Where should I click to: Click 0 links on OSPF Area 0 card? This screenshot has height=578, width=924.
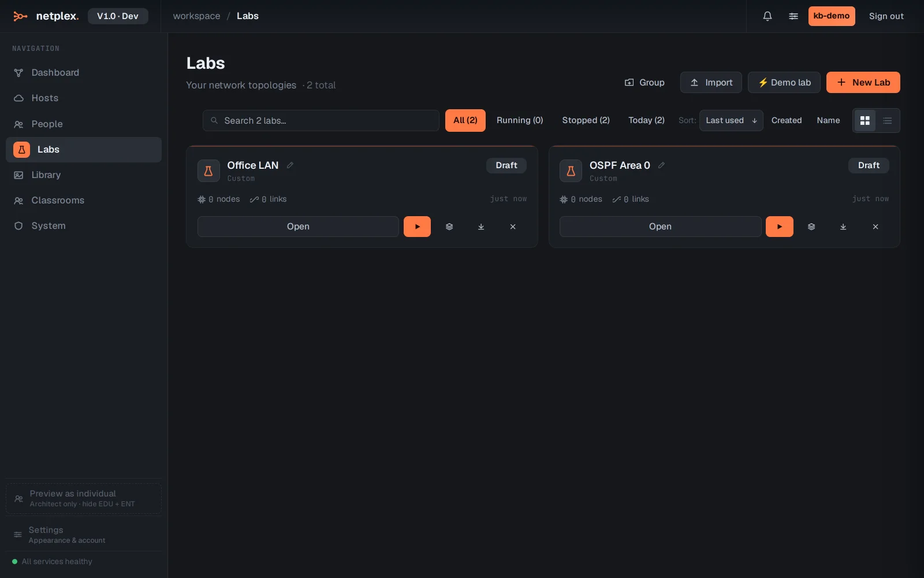(631, 199)
